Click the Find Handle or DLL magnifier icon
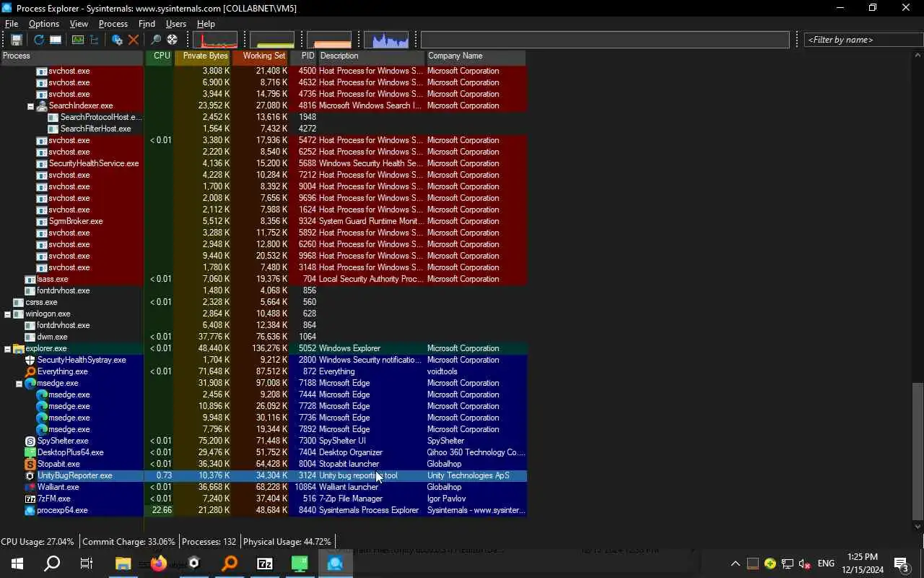 point(155,40)
